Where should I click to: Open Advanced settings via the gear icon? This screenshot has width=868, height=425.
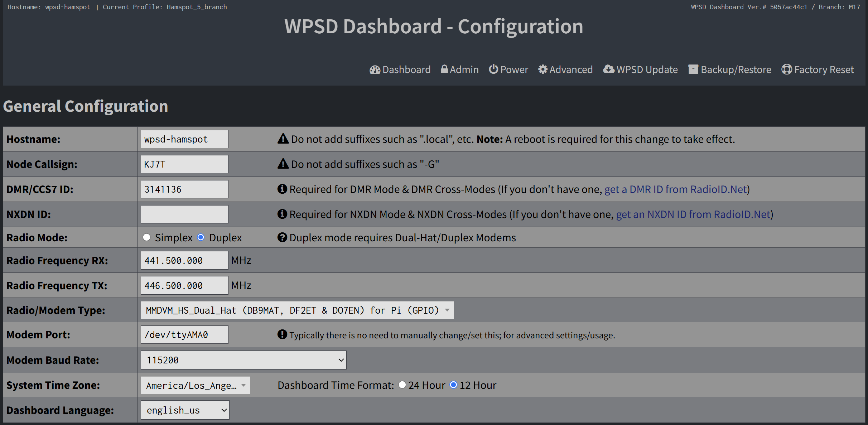(x=542, y=69)
